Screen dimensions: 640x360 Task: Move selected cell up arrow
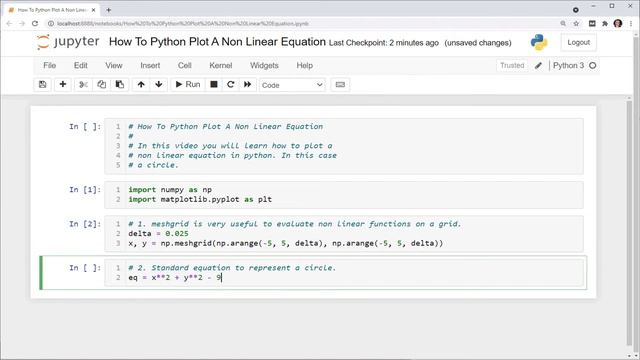click(x=141, y=84)
